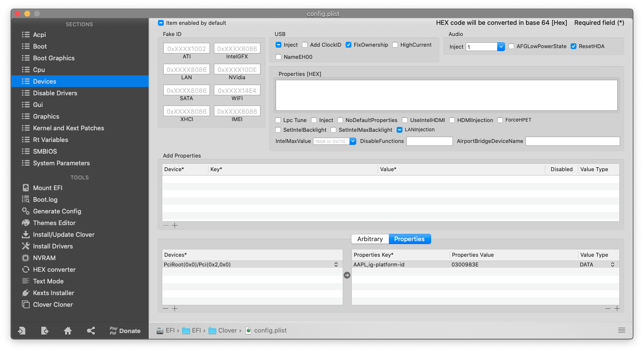The height and width of the screenshot is (352, 644).
Task: Remove selected device with minus under Devices list
Action: click(x=166, y=308)
